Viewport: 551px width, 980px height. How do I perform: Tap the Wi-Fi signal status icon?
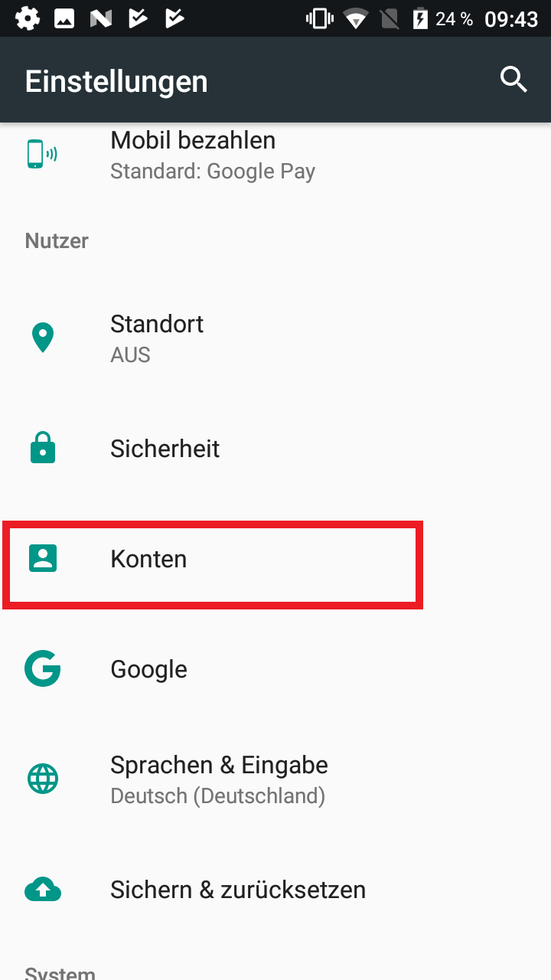[x=356, y=18]
